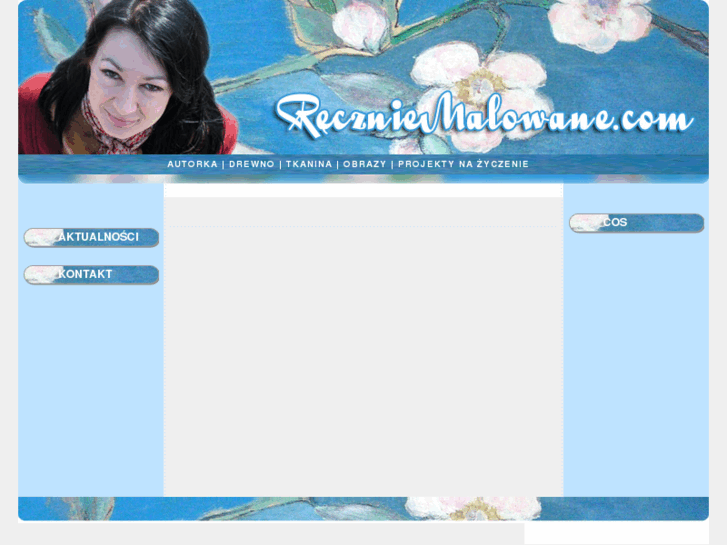
Task: Click the author's portrait photo
Action: (x=128, y=77)
